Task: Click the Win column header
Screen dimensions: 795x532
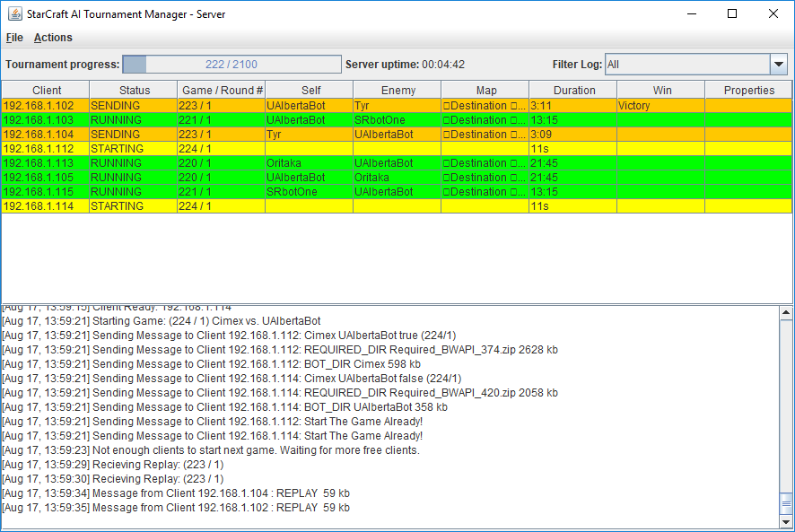Action: point(661,91)
